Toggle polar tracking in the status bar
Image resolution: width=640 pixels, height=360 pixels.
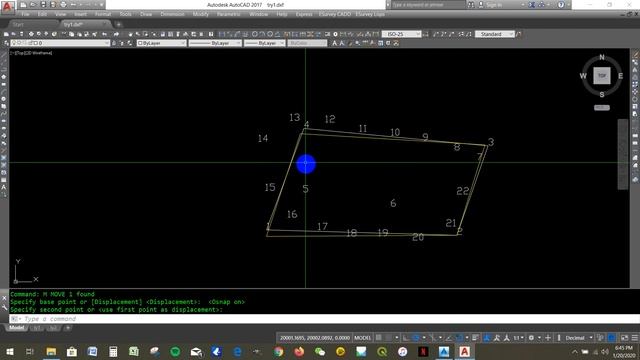416,338
